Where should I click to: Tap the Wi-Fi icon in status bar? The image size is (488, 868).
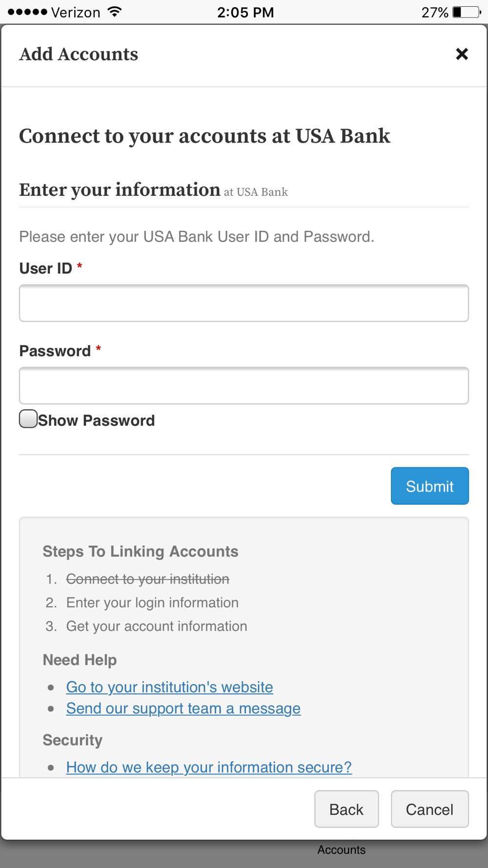click(115, 12)
